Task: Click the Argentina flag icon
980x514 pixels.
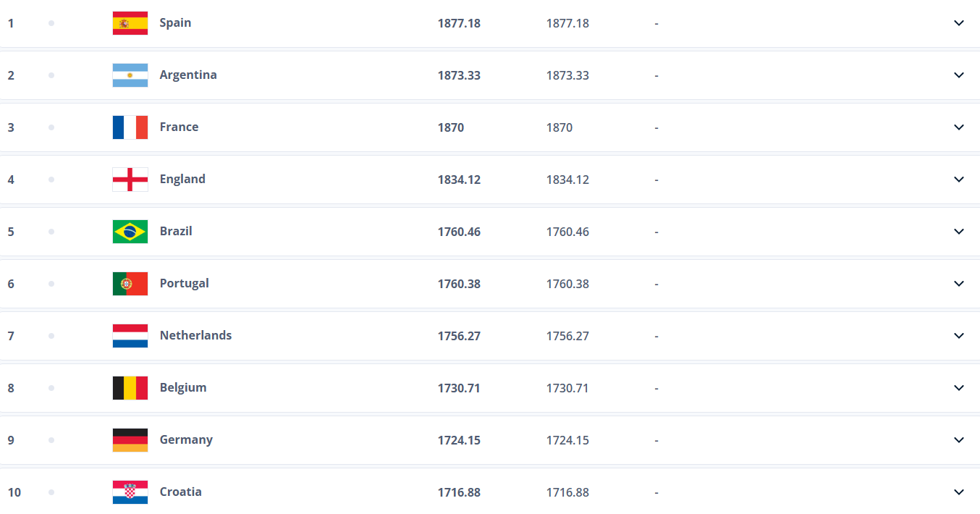Action: (x=130, y=75)
